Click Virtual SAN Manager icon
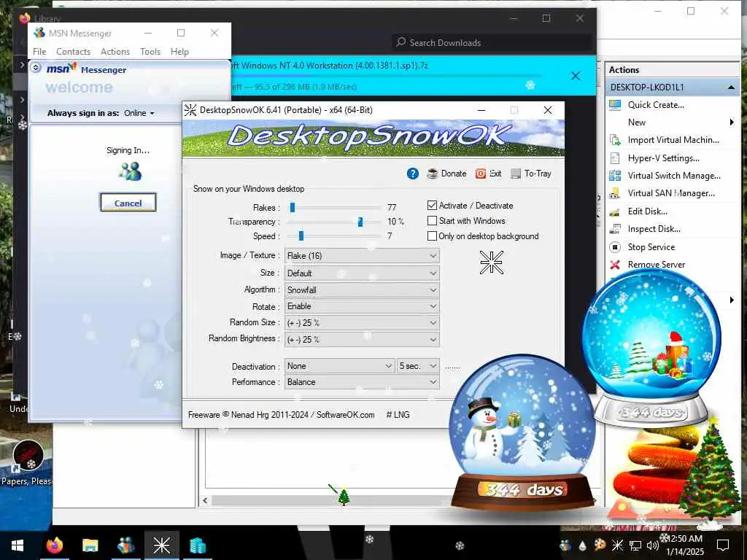The height and width of the screenshot is (560, 747). (x=615, y=193)
